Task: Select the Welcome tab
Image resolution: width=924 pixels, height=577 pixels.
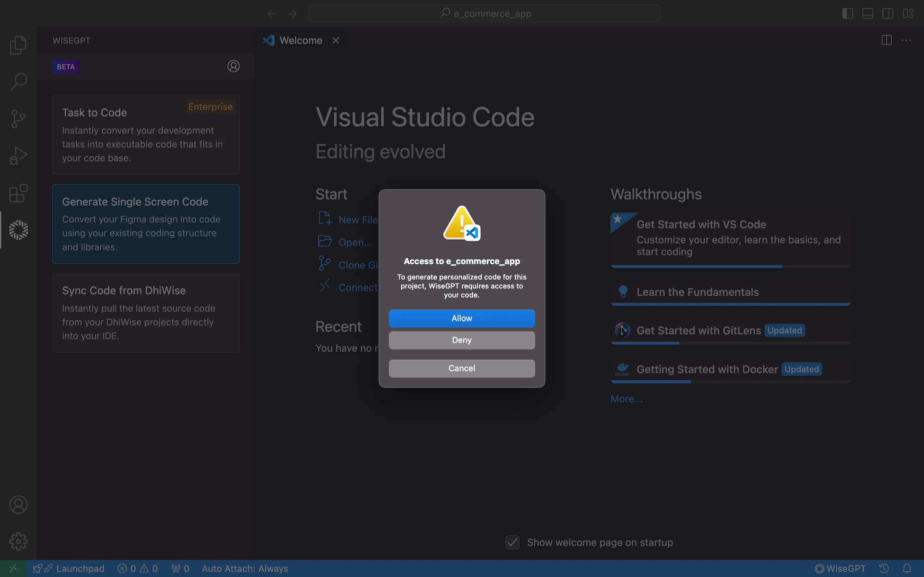Action: 300,40
